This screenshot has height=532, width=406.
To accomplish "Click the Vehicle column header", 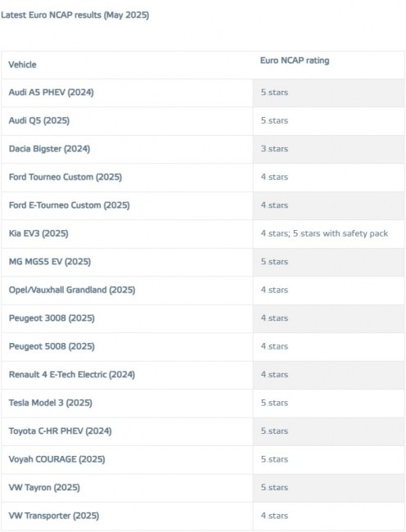I will tap(22, 65).
